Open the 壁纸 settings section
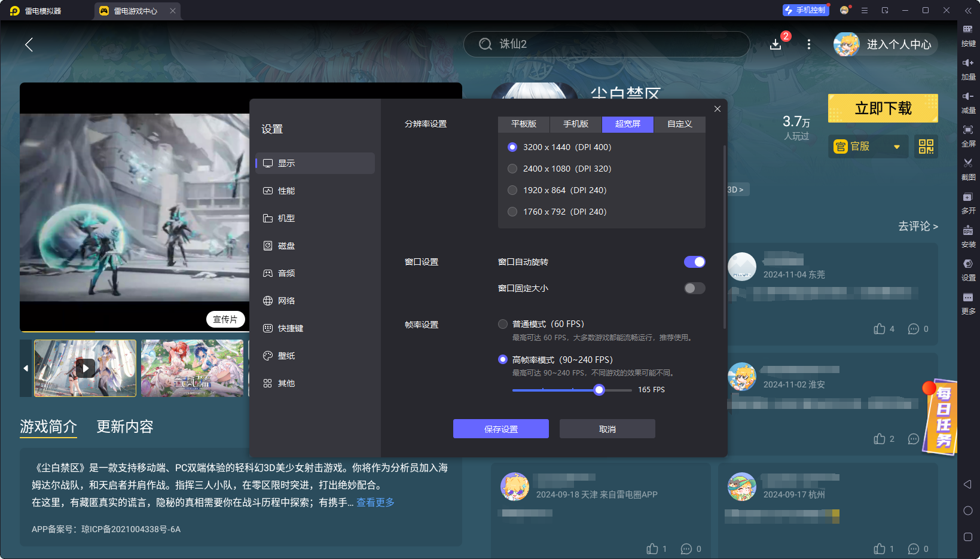980x559 pixels. [315, 356]
